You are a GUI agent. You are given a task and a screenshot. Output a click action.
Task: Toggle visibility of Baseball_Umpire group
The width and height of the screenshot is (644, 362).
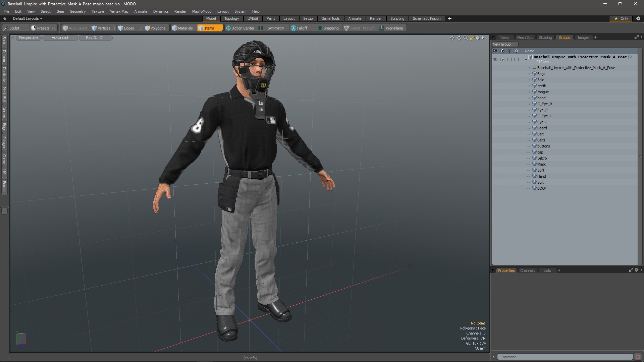click(x=495, y=60)
